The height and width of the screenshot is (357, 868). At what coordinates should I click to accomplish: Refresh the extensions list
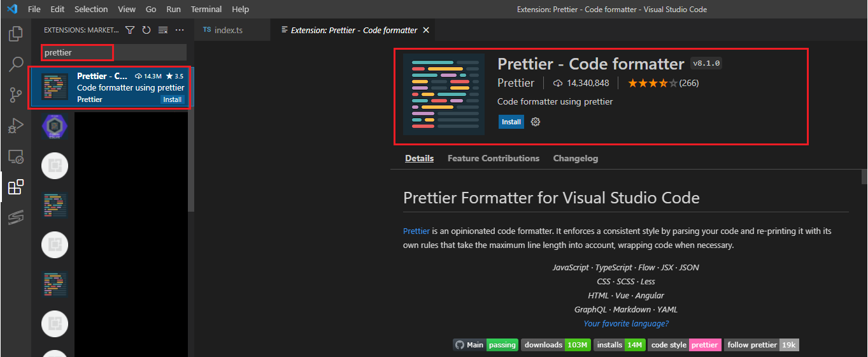146,30
